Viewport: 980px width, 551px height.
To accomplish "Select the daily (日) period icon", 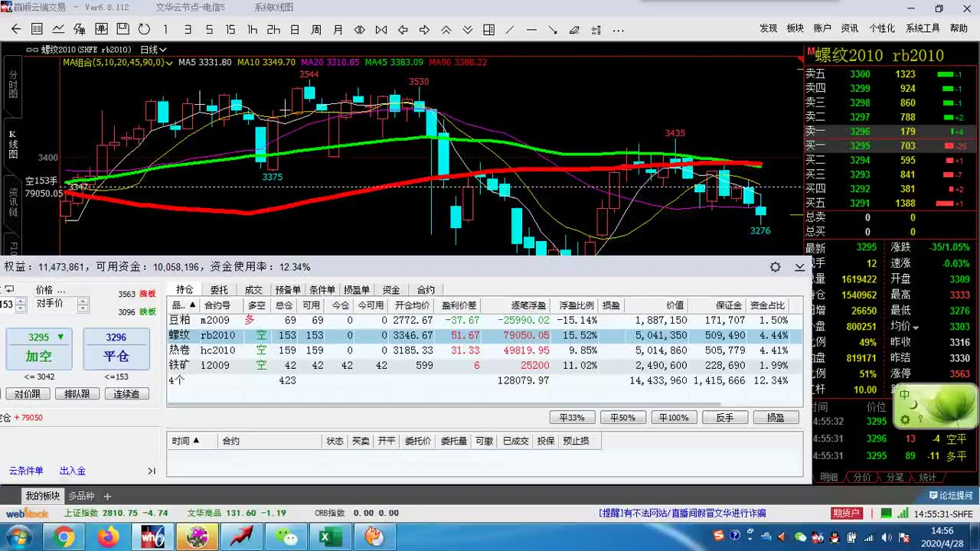I will tap(295, 29).
